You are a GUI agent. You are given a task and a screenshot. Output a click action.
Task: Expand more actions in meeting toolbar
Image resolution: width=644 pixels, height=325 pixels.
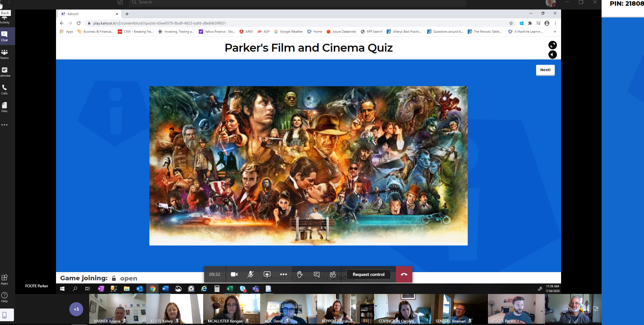pos(284,274)
